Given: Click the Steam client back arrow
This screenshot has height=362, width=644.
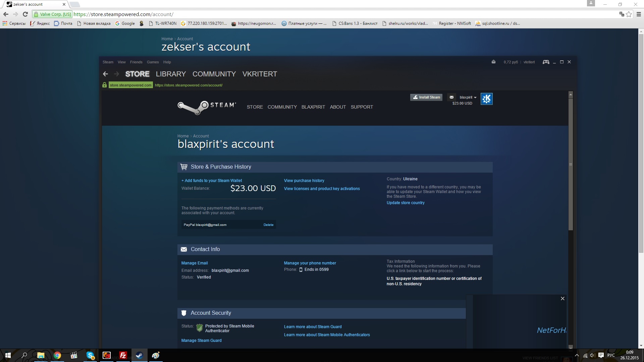Looking at the screenshot, I should pyautogui.click(x=105, y=74).
